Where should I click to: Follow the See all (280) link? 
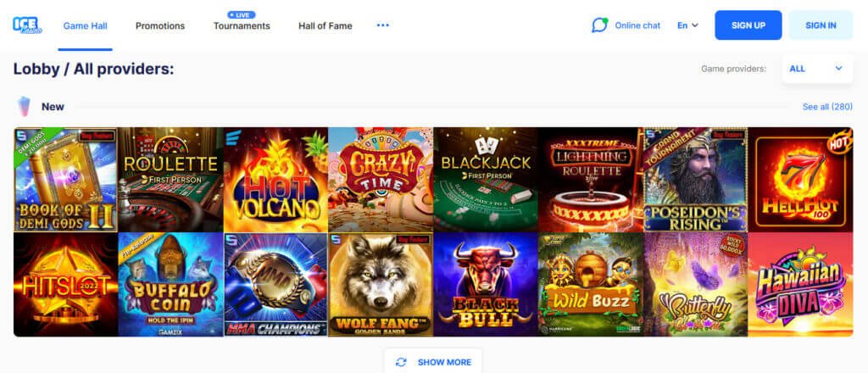(x=827, y=107)
